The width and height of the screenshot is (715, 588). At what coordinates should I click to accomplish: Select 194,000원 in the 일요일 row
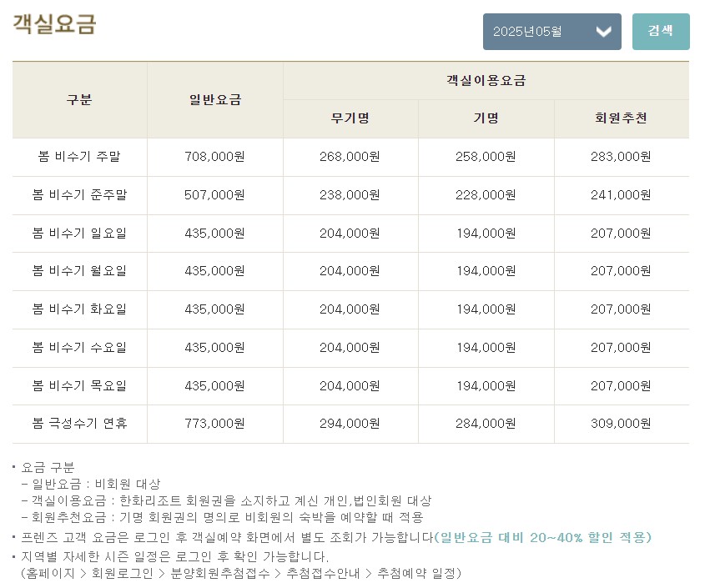pos(486,233)
